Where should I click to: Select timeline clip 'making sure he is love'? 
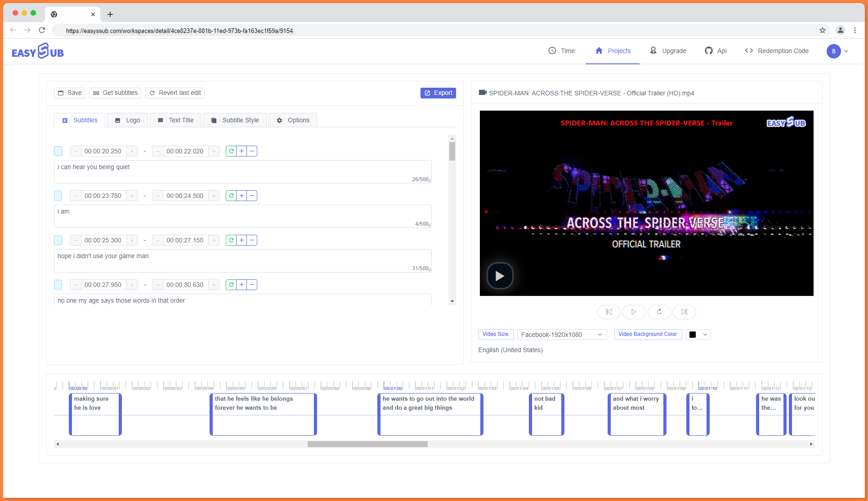[95, 414]
